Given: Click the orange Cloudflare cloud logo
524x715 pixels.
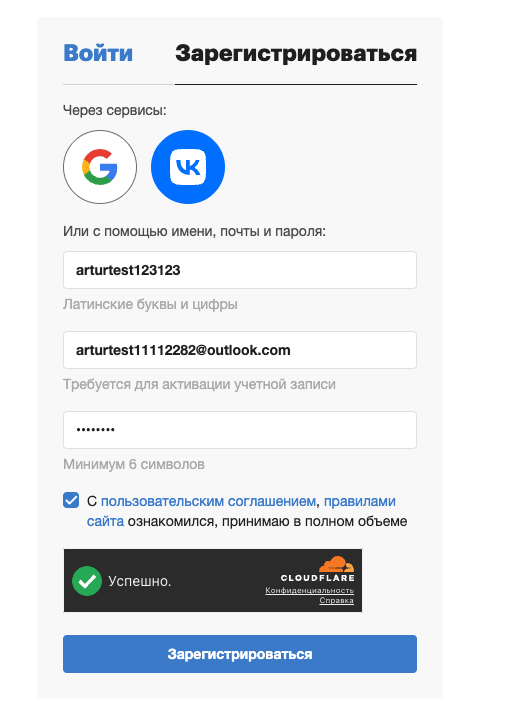Looking at the screenshot, I should pyautogui.click(x=337, y=565).
